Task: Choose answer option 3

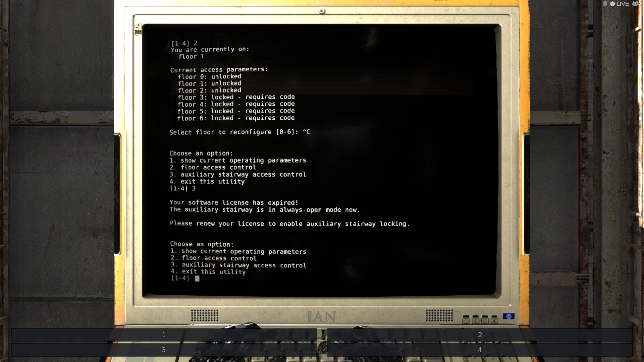Action: (x=164, y=350)
